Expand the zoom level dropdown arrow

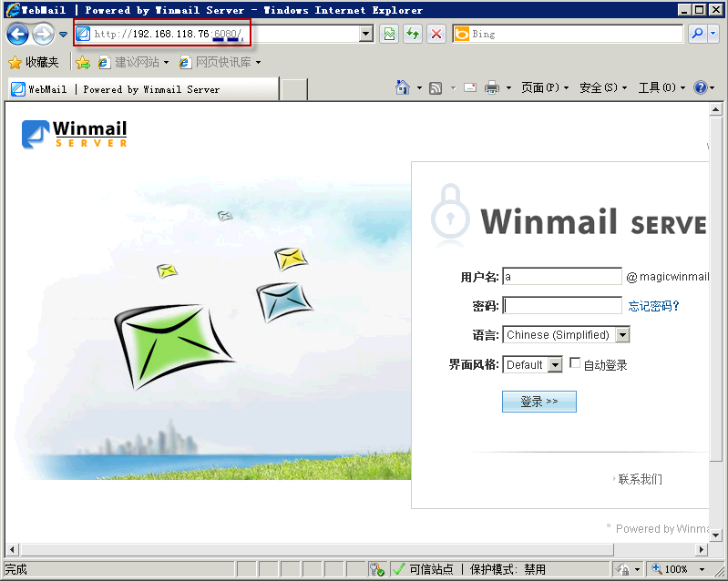pos(702,569)
